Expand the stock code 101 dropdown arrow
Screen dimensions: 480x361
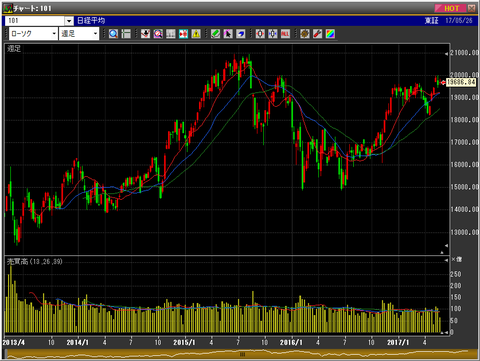point(69,21)
